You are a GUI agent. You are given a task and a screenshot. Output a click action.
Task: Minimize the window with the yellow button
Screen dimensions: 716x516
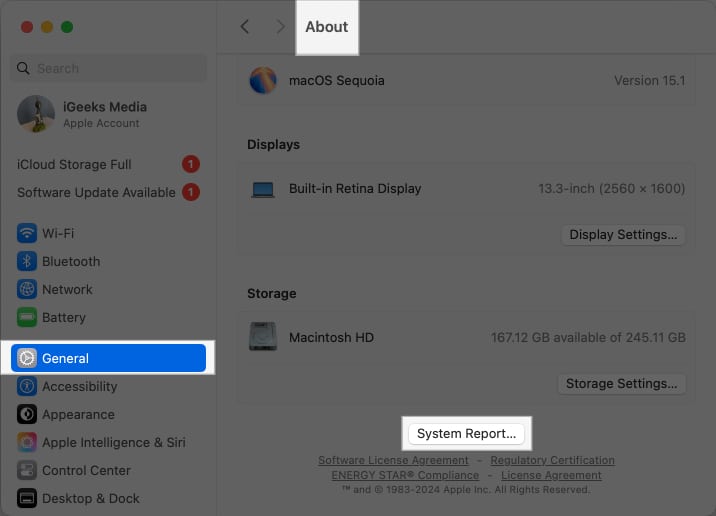coord(47,27)
